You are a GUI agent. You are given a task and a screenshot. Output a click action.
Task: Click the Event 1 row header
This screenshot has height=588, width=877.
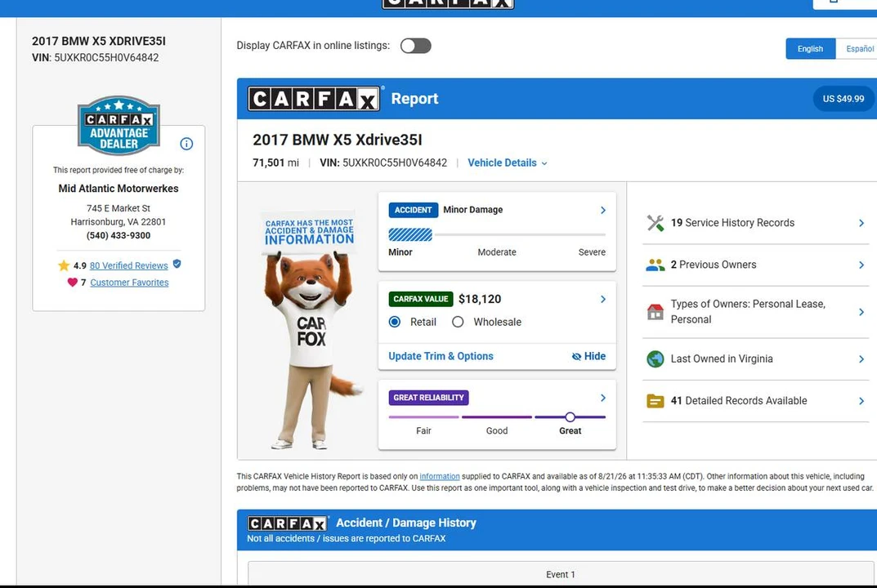point(561,574)
